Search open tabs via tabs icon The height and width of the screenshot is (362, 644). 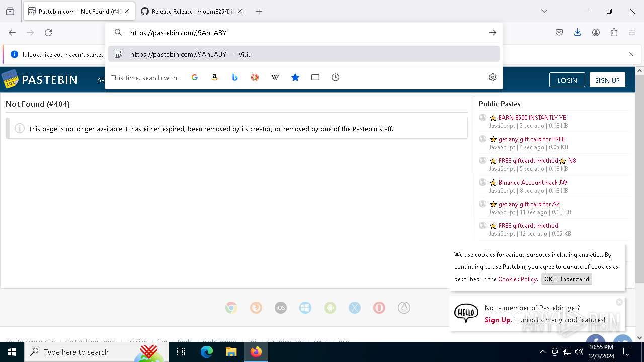[315, 77]
